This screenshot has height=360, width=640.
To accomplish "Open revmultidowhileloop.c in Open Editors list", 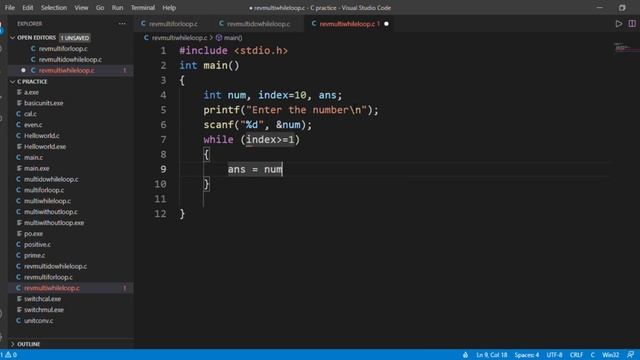I will coord(70,60).
